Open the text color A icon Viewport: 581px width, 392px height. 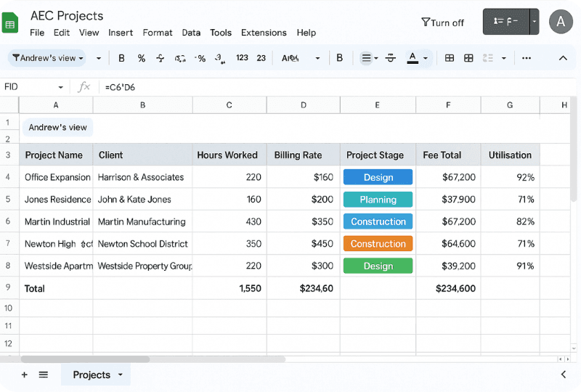pos(413,58)
